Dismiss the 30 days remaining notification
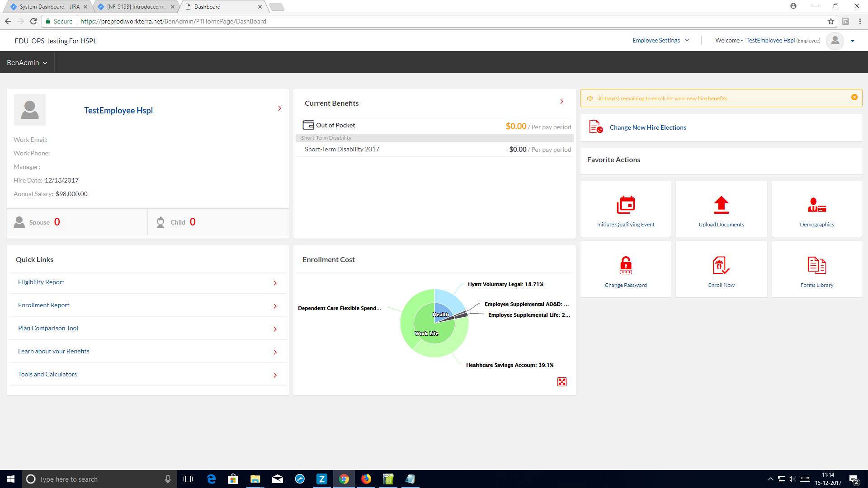Image resolution: width=868 pixels, height=488 pixels. pyautogui.click(x=854, y=97)
